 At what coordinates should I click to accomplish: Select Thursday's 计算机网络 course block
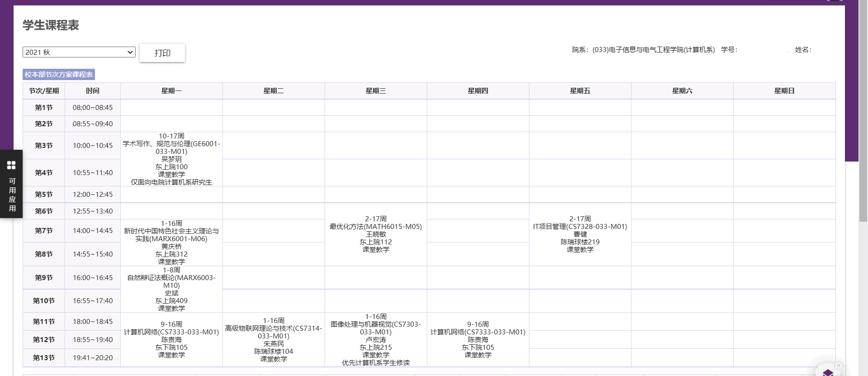pyautogui.click(x=478, y=339)
